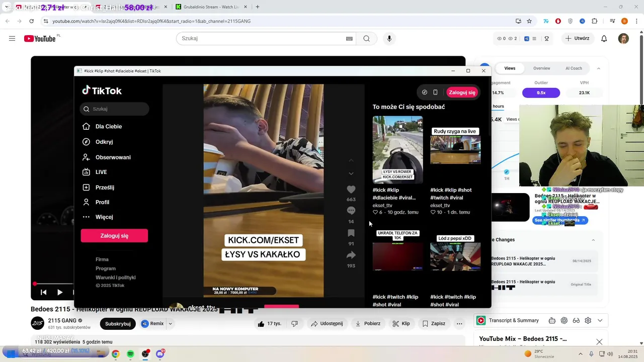Click YouTube search magnifier button
Screen dimensions: 644x362
click(x=366, y=39)
